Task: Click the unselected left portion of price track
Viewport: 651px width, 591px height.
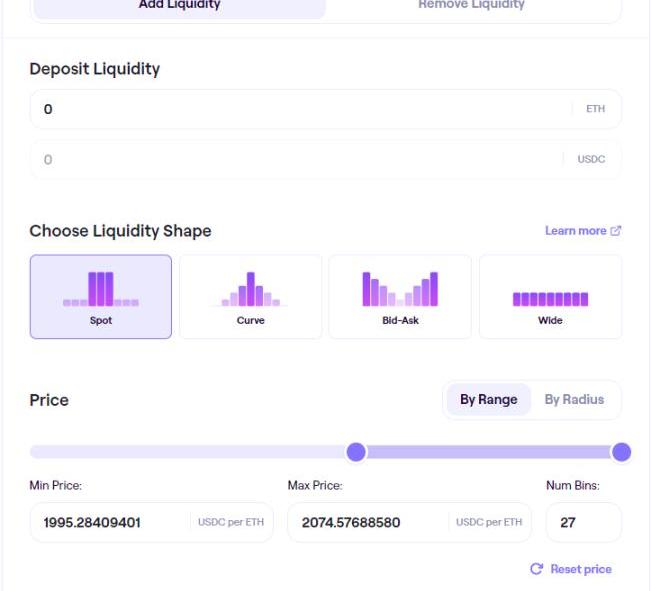Action: coord(190,452)
